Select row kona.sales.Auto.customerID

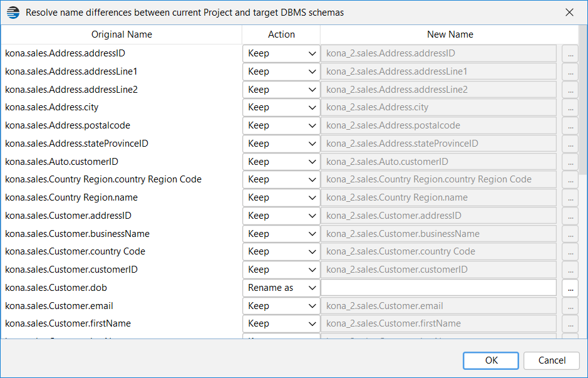(x=61, y=161)
